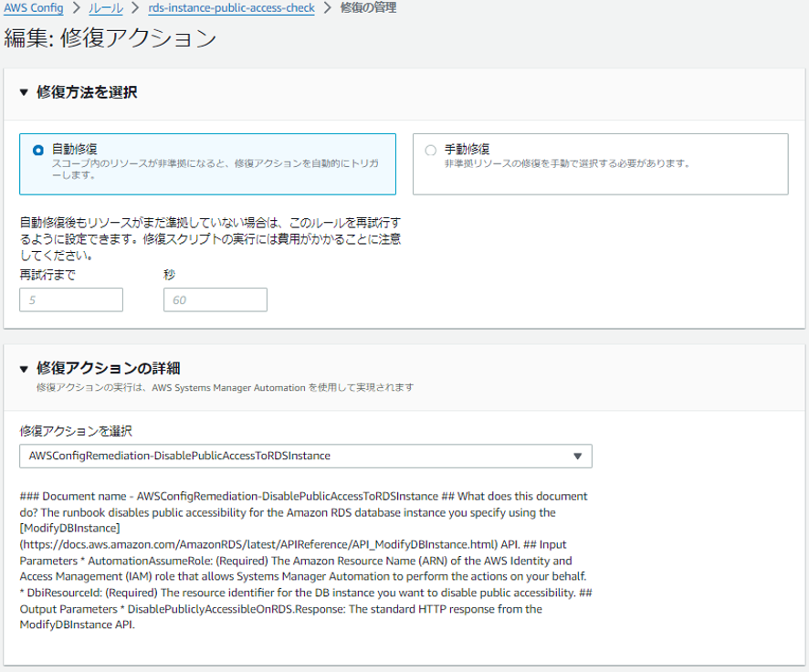The height and width of the screenshot is (672, 809).
Task: Click the 再試行まで input field
Action: tap(71, 299)
